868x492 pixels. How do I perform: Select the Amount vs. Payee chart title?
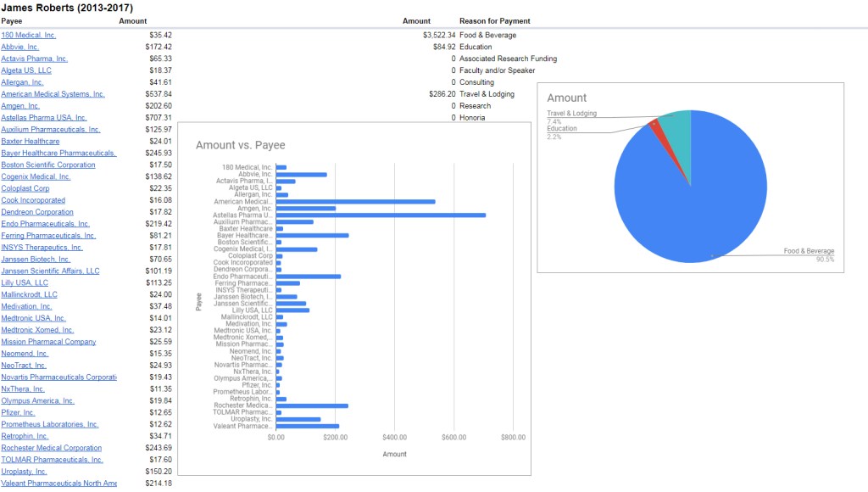pos(240,146)
